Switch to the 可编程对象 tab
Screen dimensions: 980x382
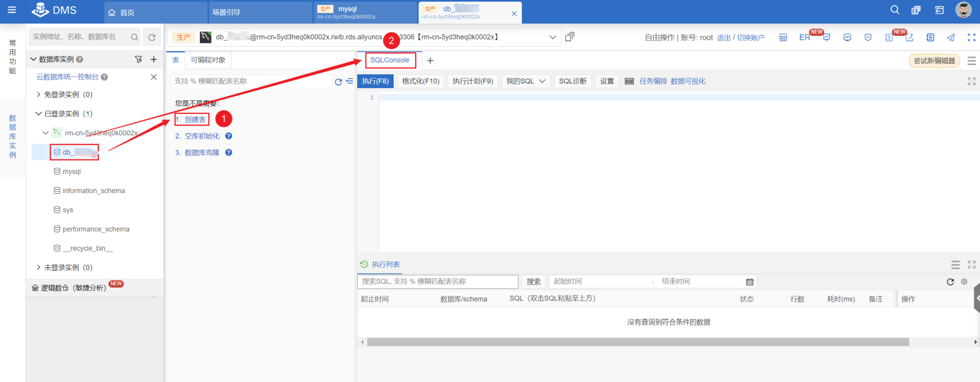(208, 60)
